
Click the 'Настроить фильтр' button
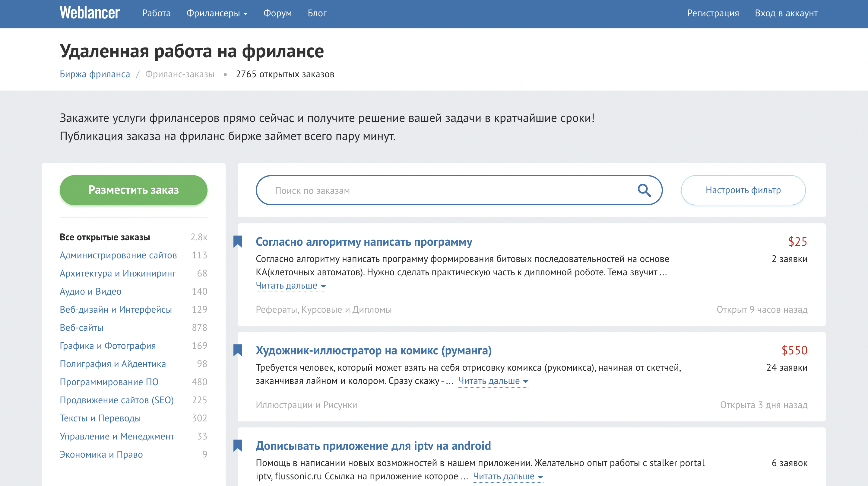point(743,190)
